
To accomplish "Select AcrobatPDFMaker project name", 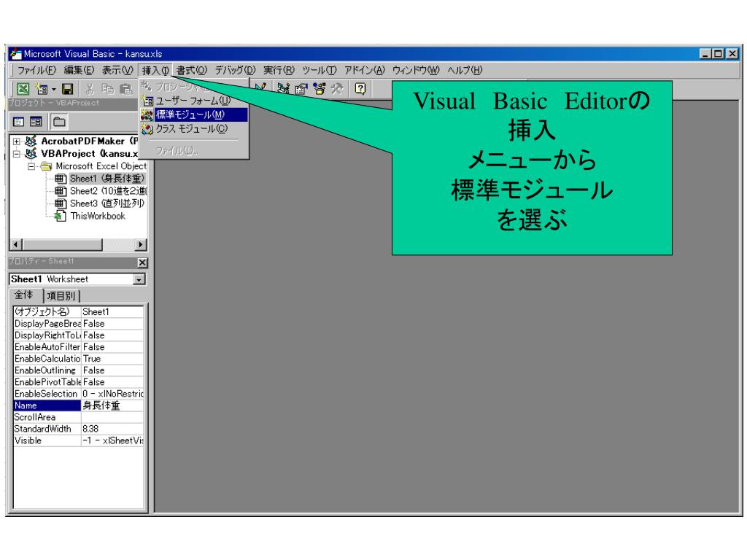I will (89, 141).
